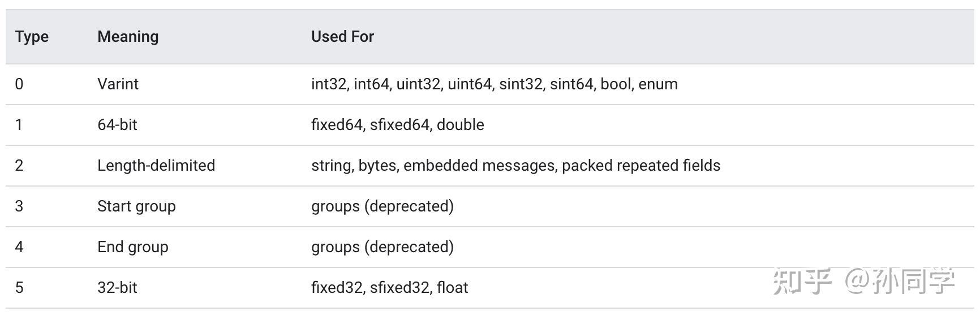This screenshot has width=980, height=320.
Task: Click the fixed32, sfixed32, float text
Action: [x=389, y=288]
